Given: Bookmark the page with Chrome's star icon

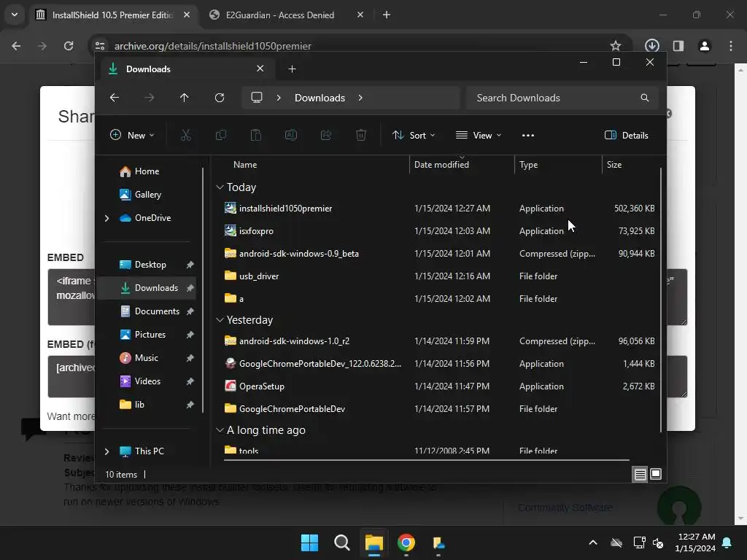Looking at the screenshot, I should (x=616, y=46).
